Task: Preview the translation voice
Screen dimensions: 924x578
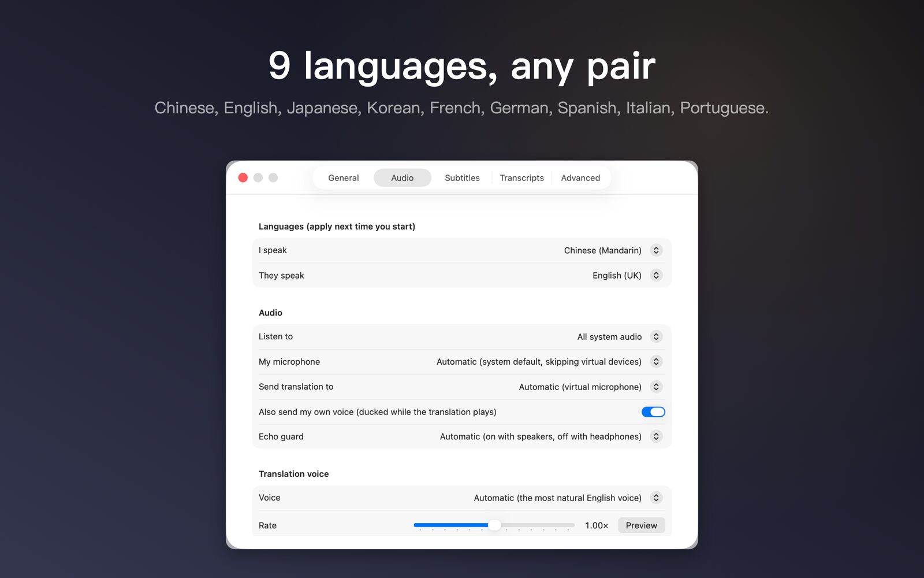Action: point(641,525)
